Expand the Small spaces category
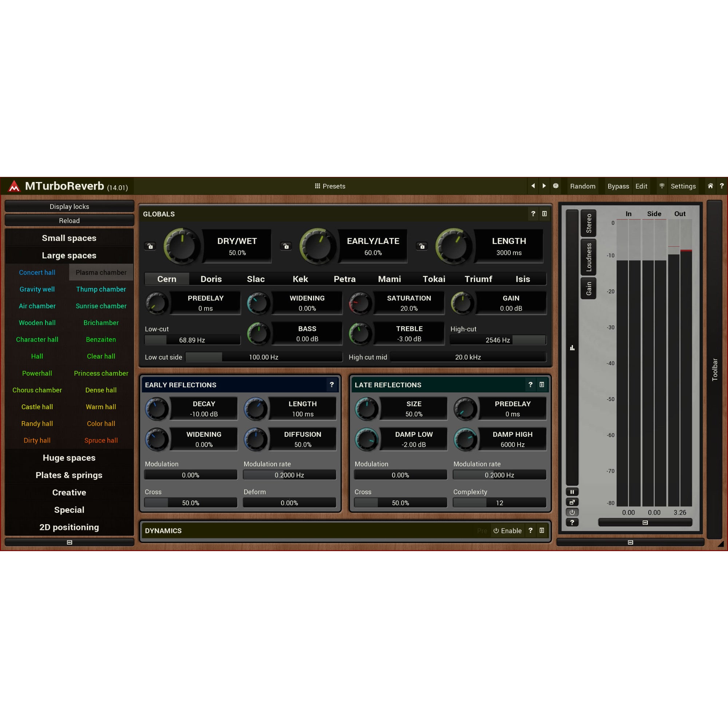The width and height of the screenshot is (728, 728). click(69, 238)
